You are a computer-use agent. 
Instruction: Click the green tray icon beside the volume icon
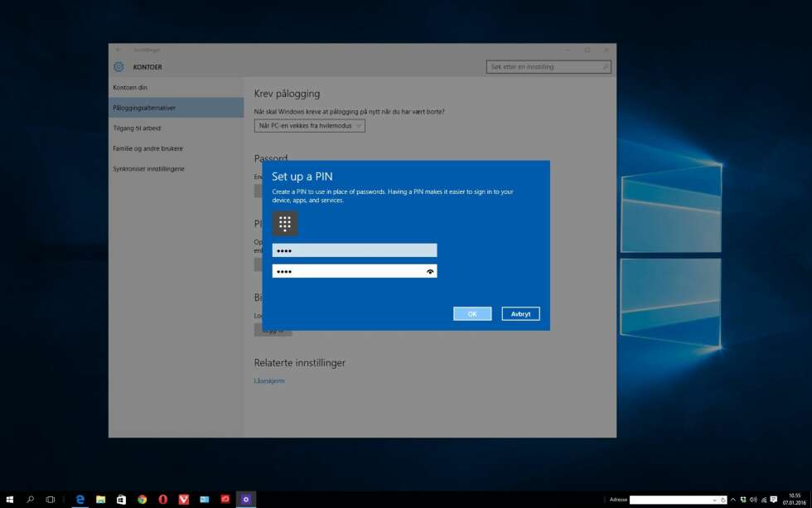(x=743, y=500)
